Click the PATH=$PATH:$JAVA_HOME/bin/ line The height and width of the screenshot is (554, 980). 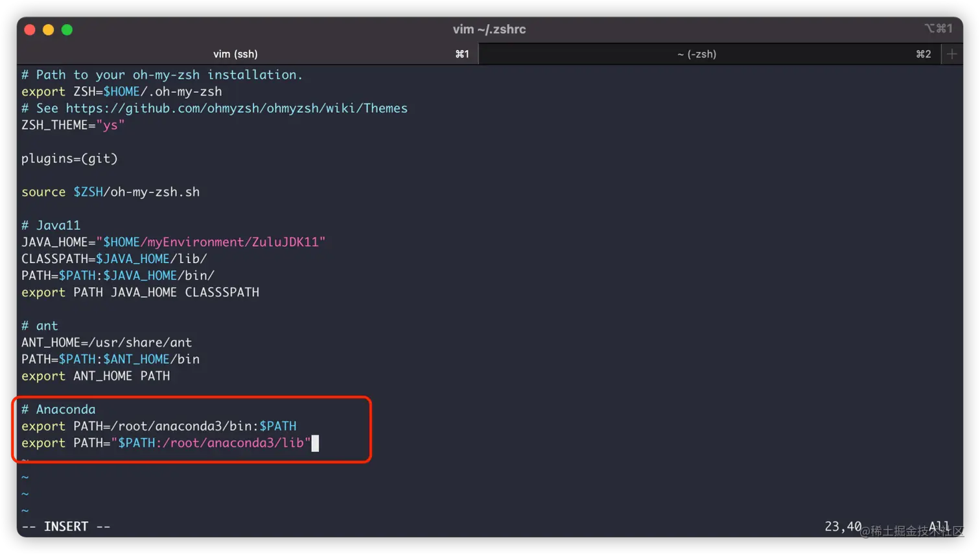pyautogui.click(x=118, y=276)
